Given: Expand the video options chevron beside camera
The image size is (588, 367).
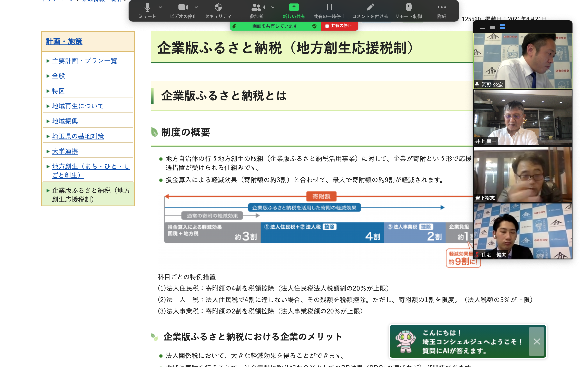Looking at the screenshot, I should coord(197,7).
